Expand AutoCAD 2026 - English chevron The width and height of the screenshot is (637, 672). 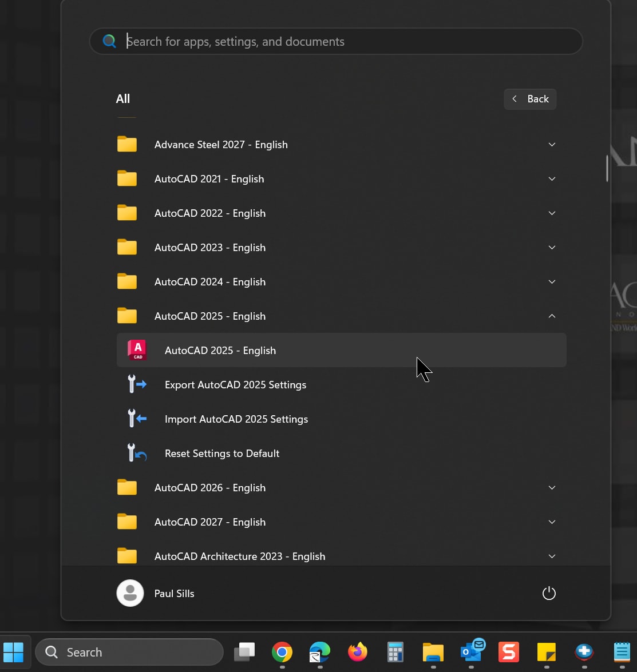(x=552, y=488)
